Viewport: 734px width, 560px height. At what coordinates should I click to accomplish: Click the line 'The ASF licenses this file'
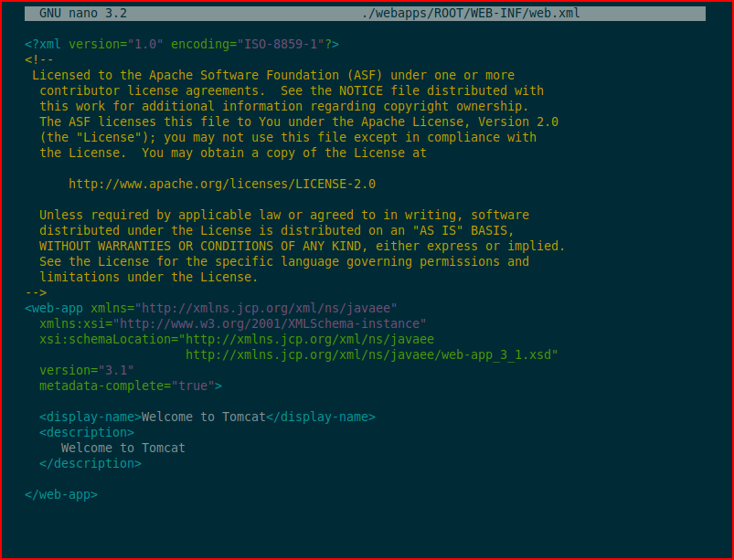pyautogui.click(x=299, y=122)
